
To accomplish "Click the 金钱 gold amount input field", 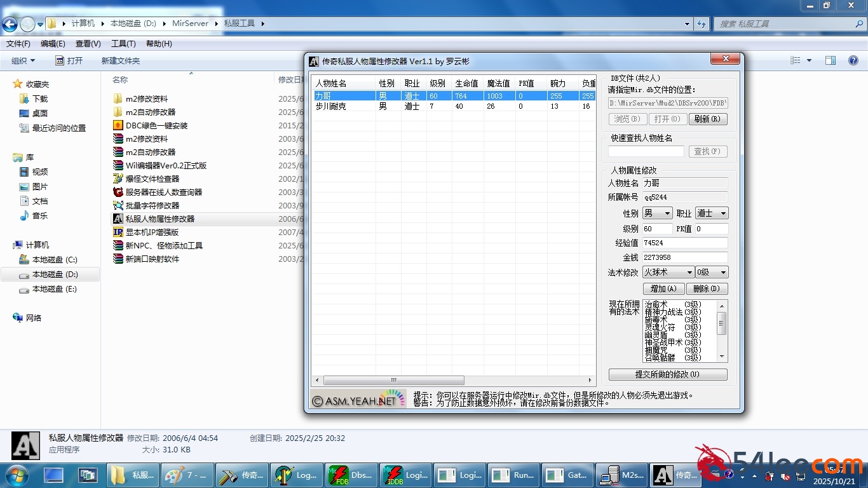I will (x=684, y=257).
